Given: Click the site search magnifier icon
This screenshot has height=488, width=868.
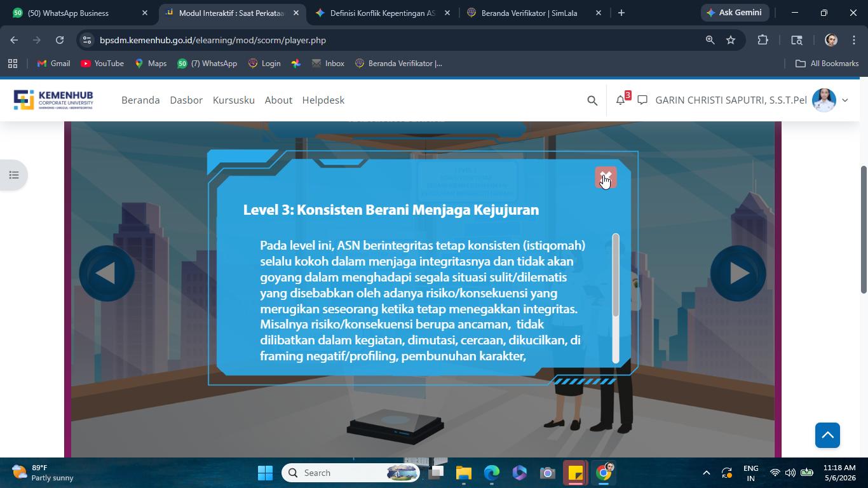Looking at the screenshot, I should 592,100.
